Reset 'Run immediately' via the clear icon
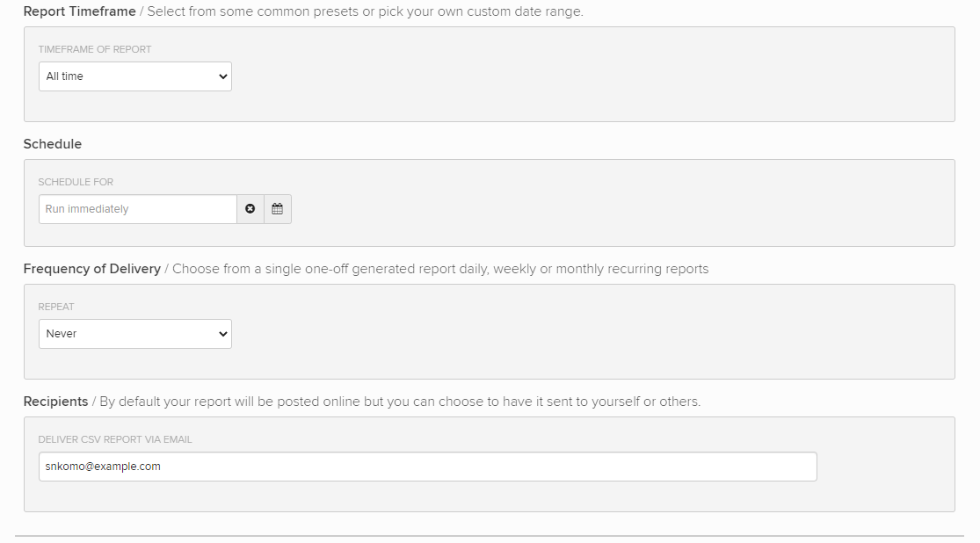Screen dimensions: 980x543 click(x=250, y=208)
